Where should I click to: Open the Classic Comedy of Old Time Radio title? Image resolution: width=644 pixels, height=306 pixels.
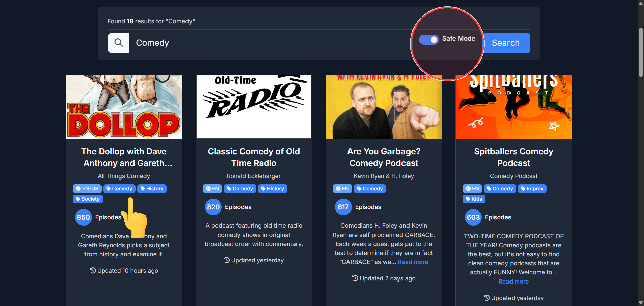[254, 157]
